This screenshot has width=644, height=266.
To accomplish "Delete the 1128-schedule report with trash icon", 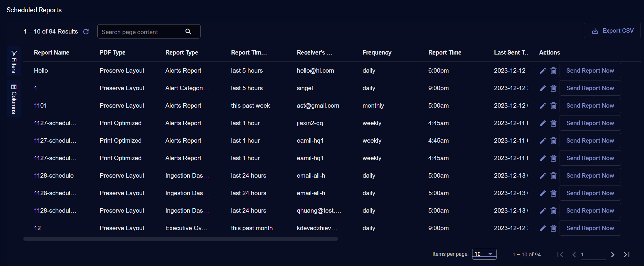I will (553, 176).
